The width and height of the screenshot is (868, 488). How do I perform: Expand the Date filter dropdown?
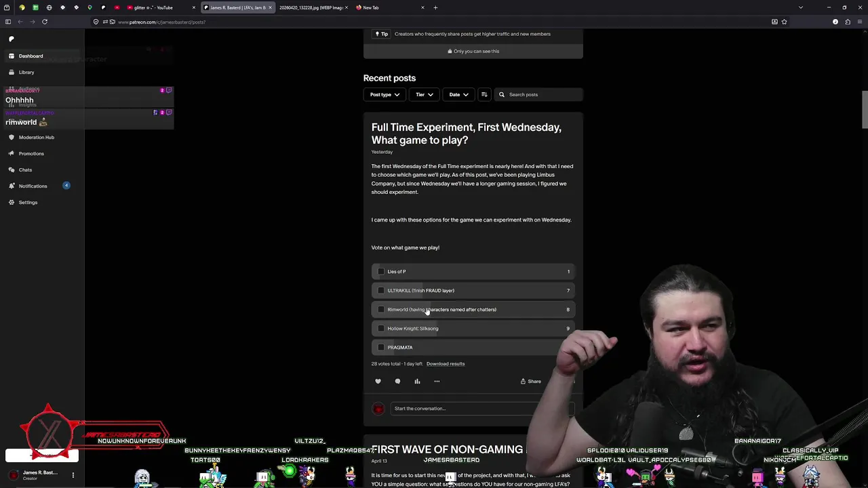coord(458,95)
